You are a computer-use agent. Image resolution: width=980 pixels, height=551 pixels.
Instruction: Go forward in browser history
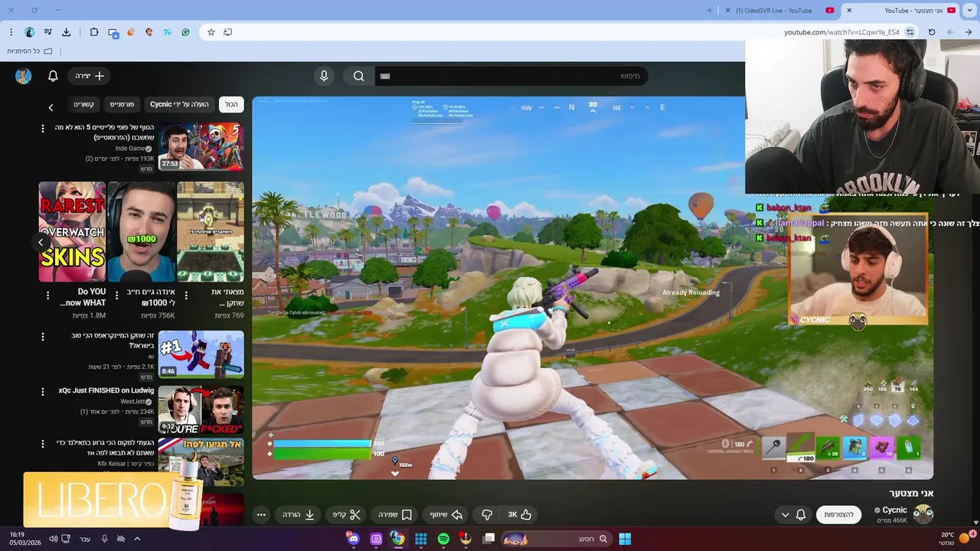950,32
